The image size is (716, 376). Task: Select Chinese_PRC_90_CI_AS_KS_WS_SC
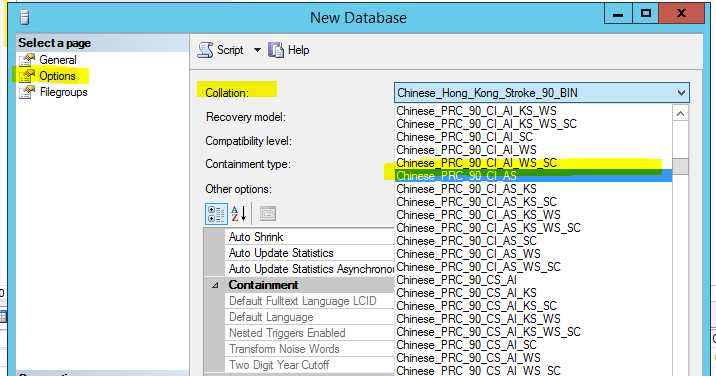(x=533, y=228)
